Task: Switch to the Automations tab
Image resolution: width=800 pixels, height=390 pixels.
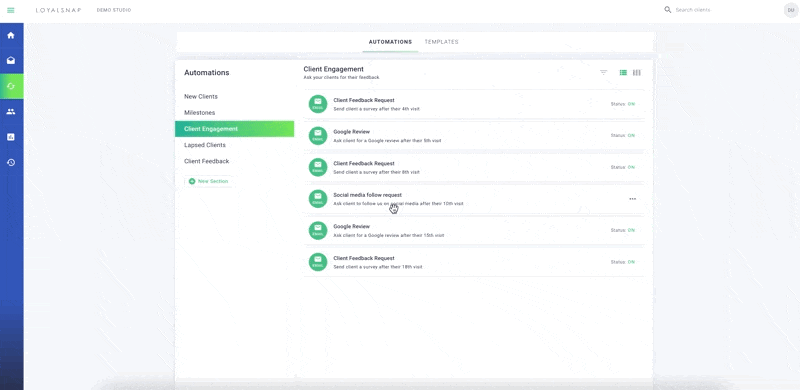Action: [x=390, y=42]
